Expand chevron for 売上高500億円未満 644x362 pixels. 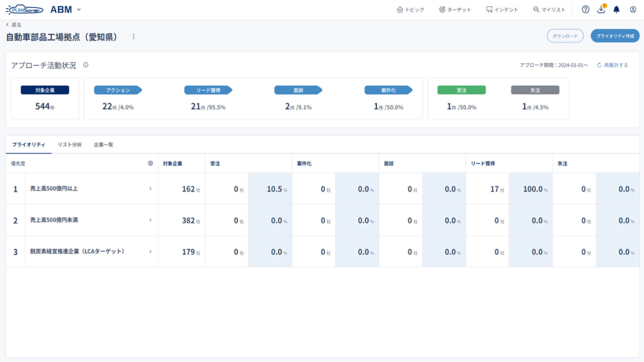(x=150, y=220)
